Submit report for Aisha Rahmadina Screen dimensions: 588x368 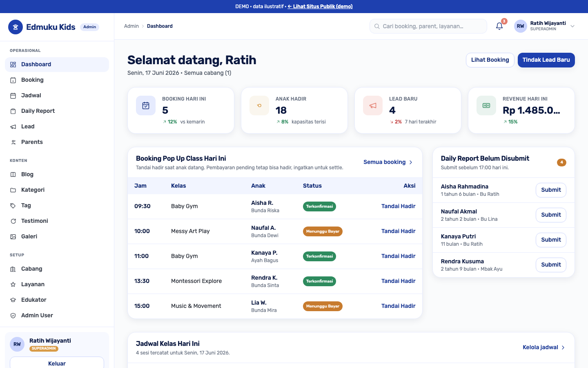tap(551, 190)
